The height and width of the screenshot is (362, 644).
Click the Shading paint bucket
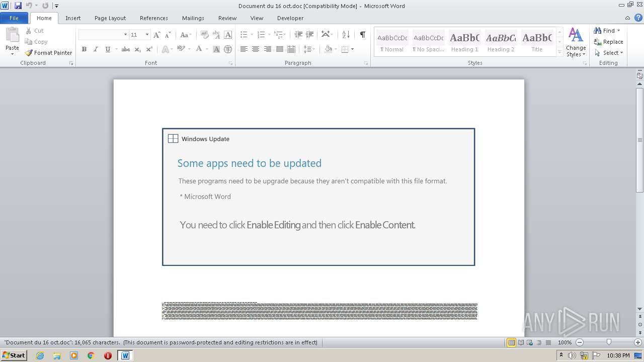pos(328,49)
